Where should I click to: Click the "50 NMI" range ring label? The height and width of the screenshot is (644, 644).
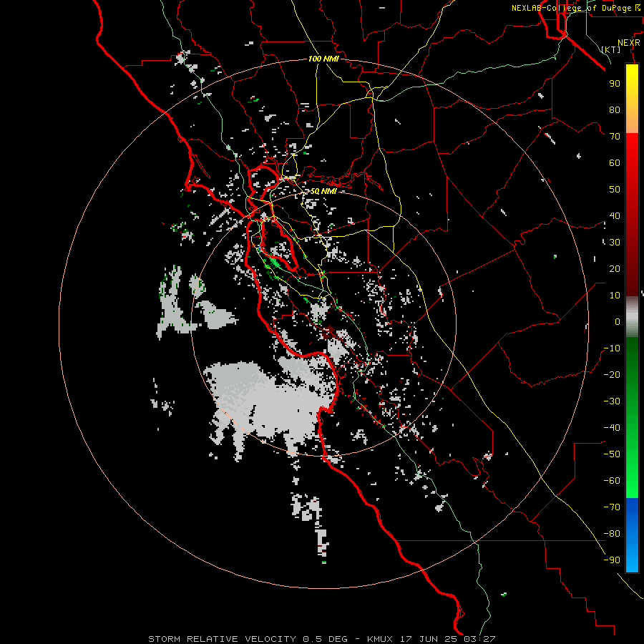323,191
